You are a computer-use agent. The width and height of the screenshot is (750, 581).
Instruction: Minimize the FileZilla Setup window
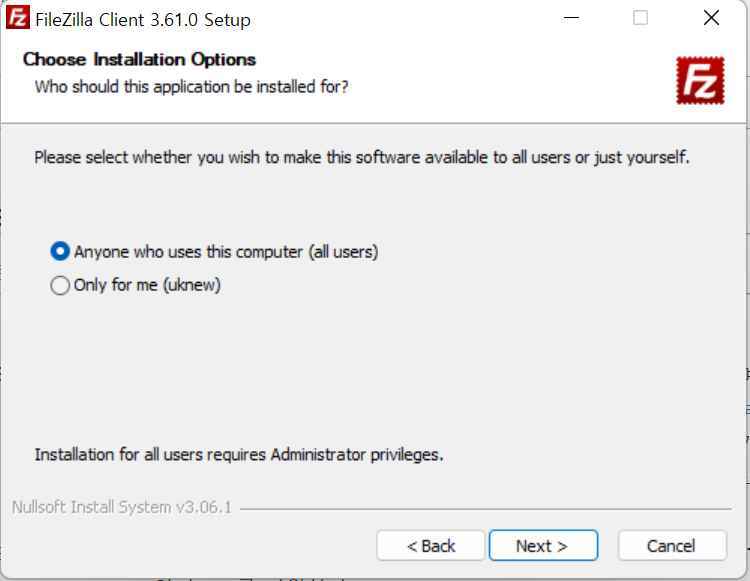(x=571, y=18)
